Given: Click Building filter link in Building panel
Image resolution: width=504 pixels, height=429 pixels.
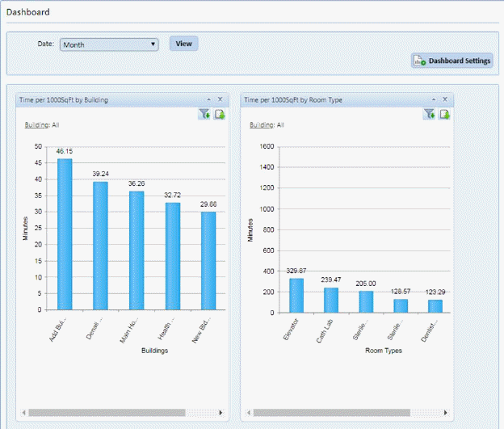Looking at the screenshot, I should (36, 125).
